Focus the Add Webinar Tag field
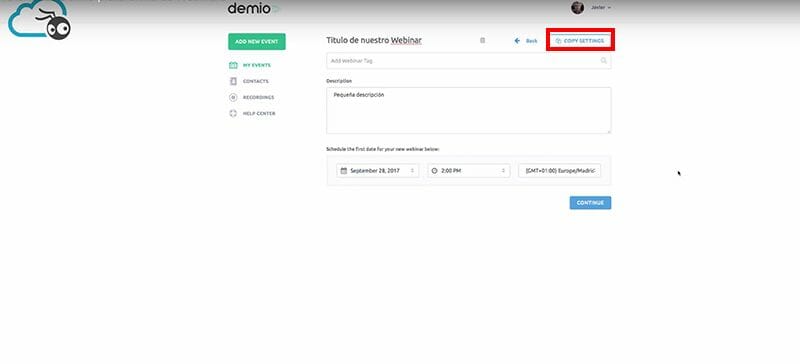This screenshot has height=364, width=800. [468, 61]
